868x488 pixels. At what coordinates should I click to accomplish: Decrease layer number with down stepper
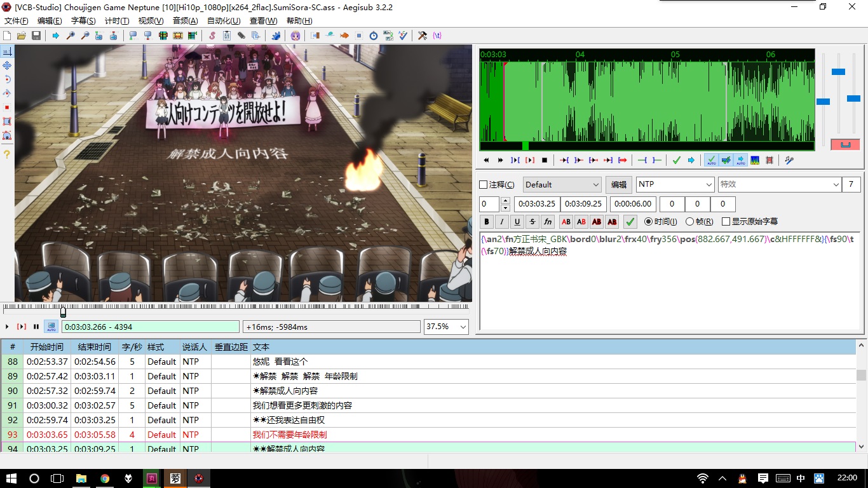[x=506, y=208]
